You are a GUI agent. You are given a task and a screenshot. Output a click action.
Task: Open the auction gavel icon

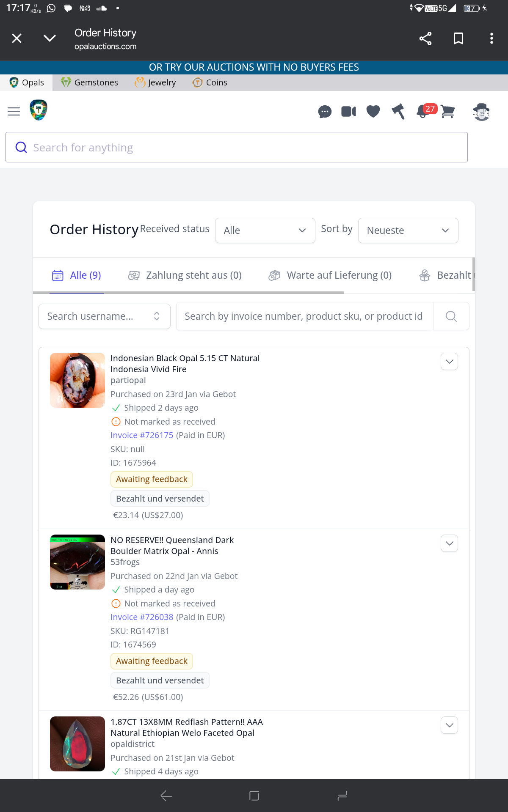click(398, 112)
